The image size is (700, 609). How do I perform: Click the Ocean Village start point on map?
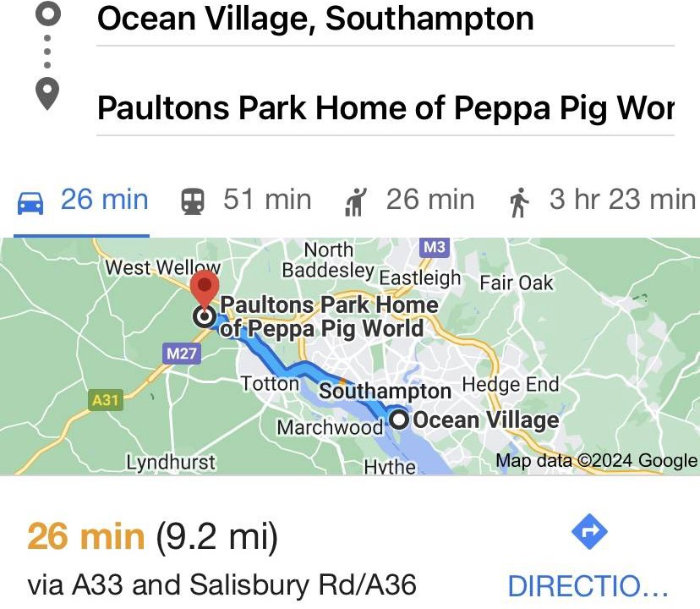[399, 420]
